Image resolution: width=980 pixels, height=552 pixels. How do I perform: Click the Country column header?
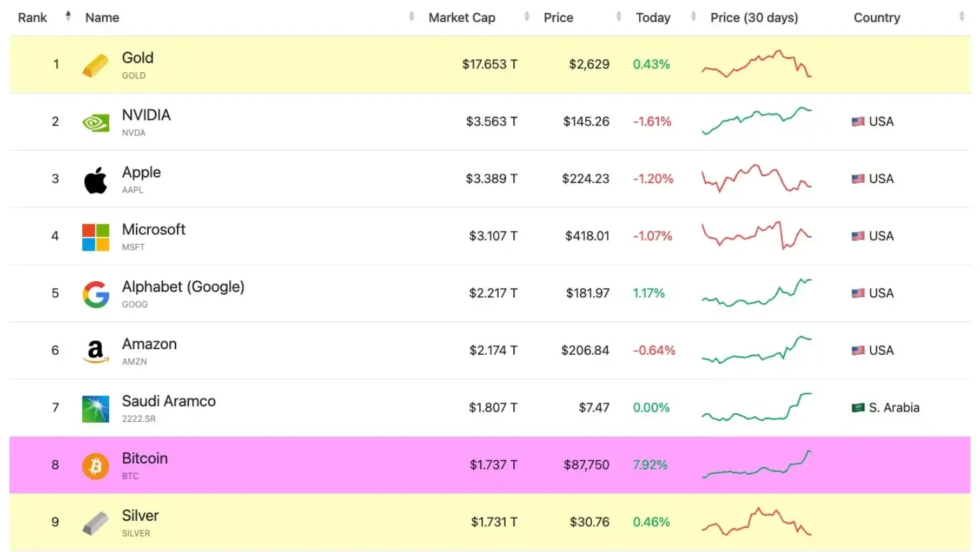coord(877,18)
